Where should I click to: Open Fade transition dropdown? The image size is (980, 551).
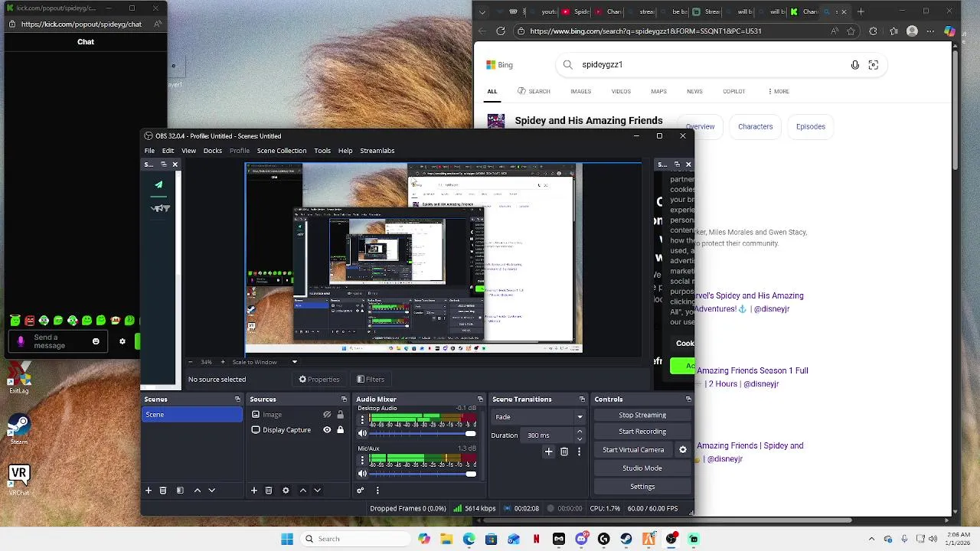[539, 417]
